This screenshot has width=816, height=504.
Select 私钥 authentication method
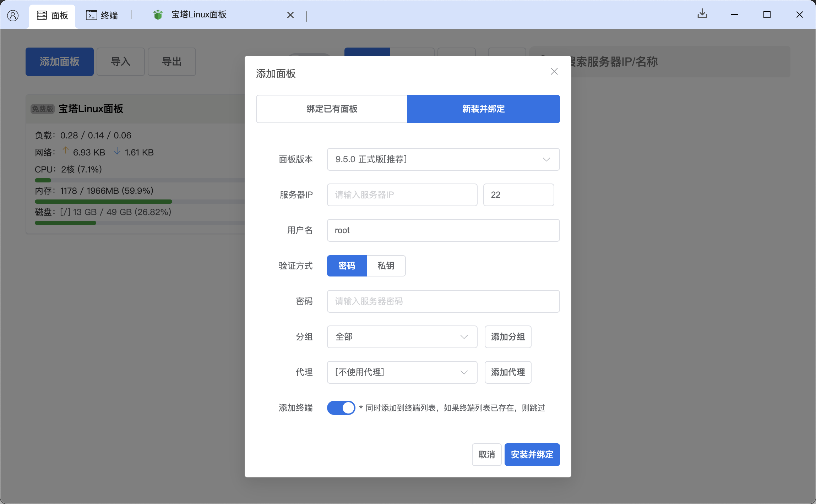point(386,266)
